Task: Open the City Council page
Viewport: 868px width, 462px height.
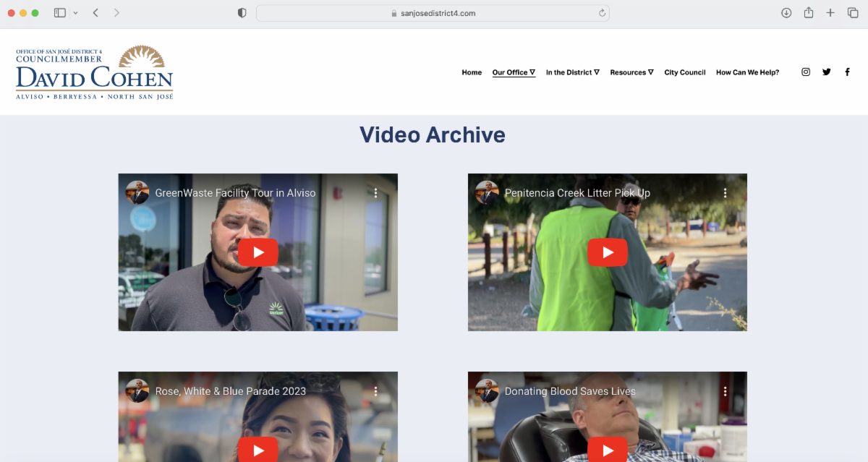Action: click(684, 72)
